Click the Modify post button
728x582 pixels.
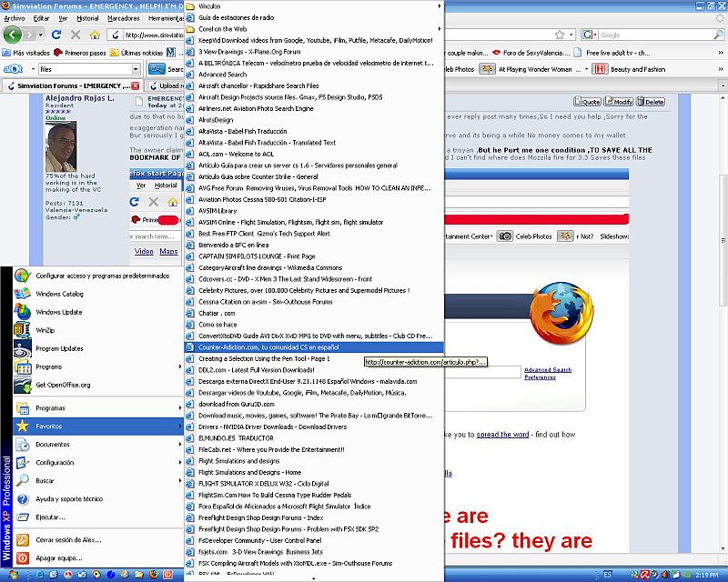coord(621,102)
